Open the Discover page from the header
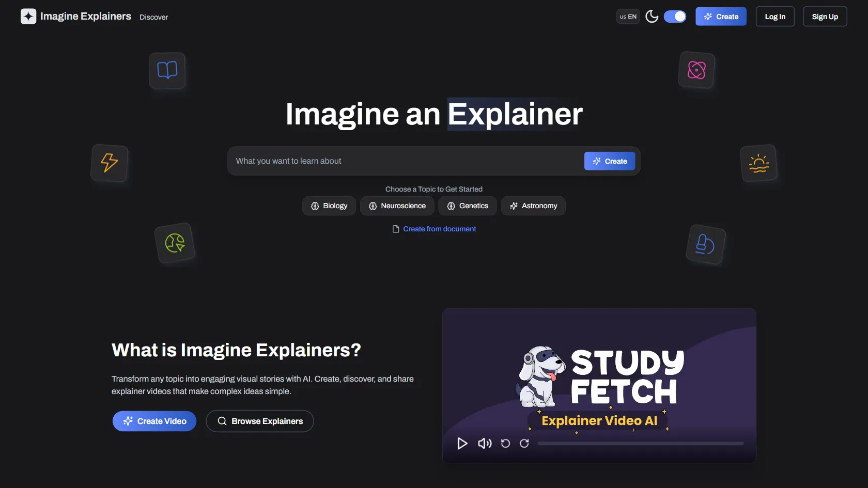868x488 pixels. click(x=153, y=17)
